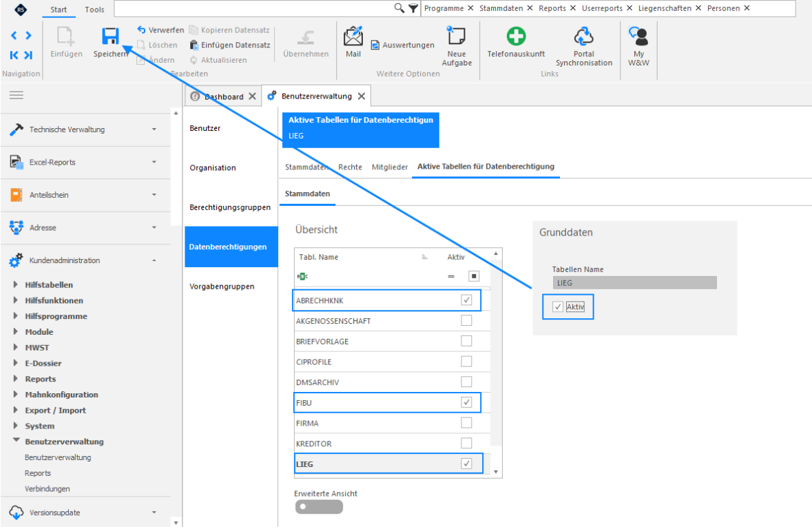Open My W&W user icon
812x529 pixels.
point(638,37)
